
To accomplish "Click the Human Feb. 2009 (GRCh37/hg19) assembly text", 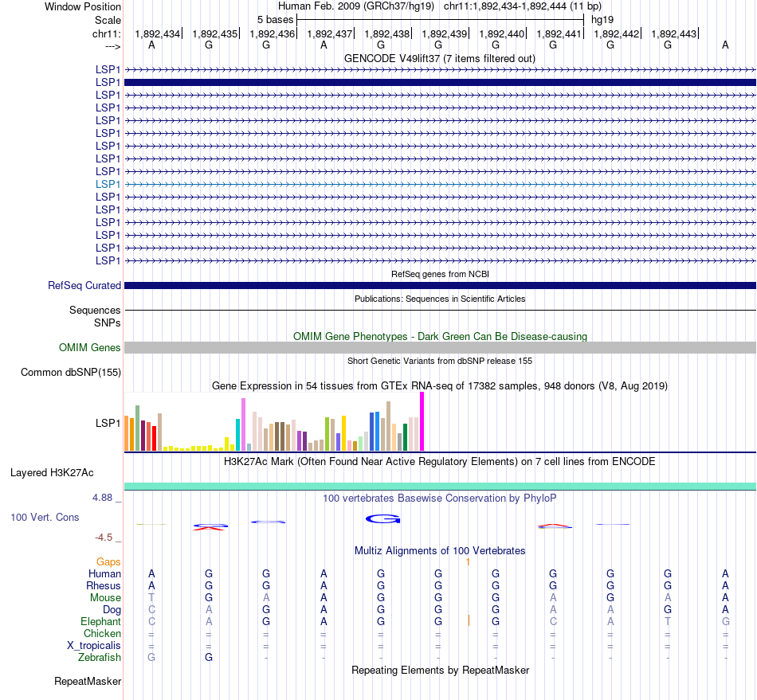I will (x=356, y=6).
